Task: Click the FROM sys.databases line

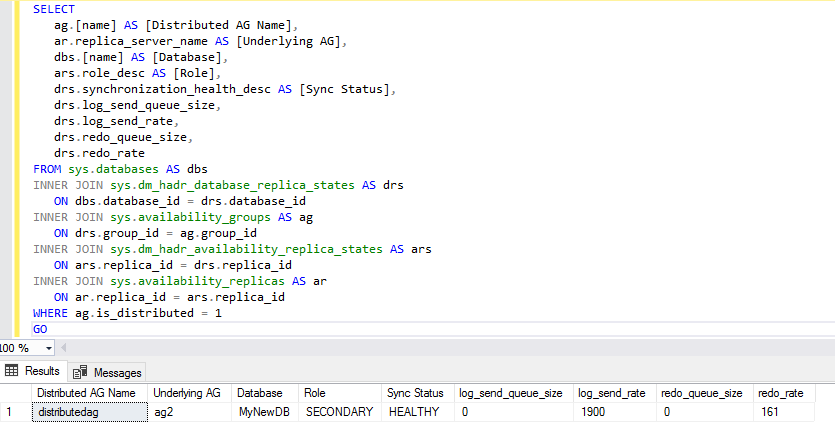Action: [x=120, y=169]
